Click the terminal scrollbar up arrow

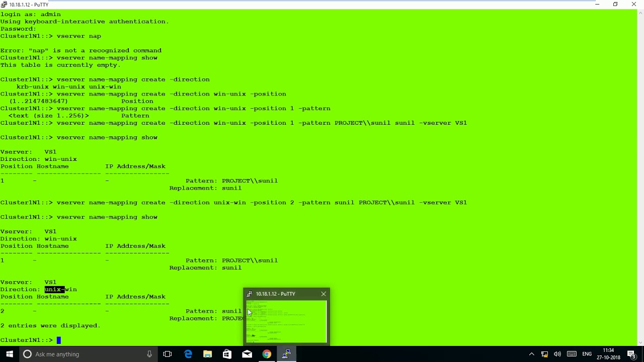640,12
